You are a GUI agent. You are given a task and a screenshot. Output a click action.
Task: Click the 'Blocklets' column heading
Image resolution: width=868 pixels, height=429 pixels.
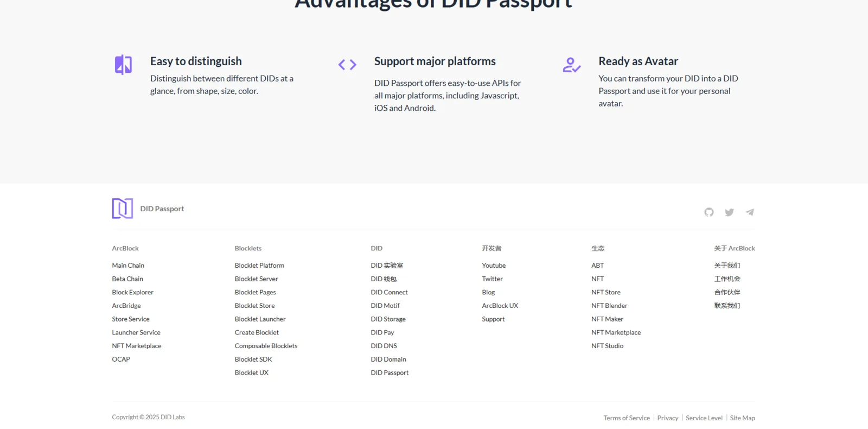click(248, 249)
